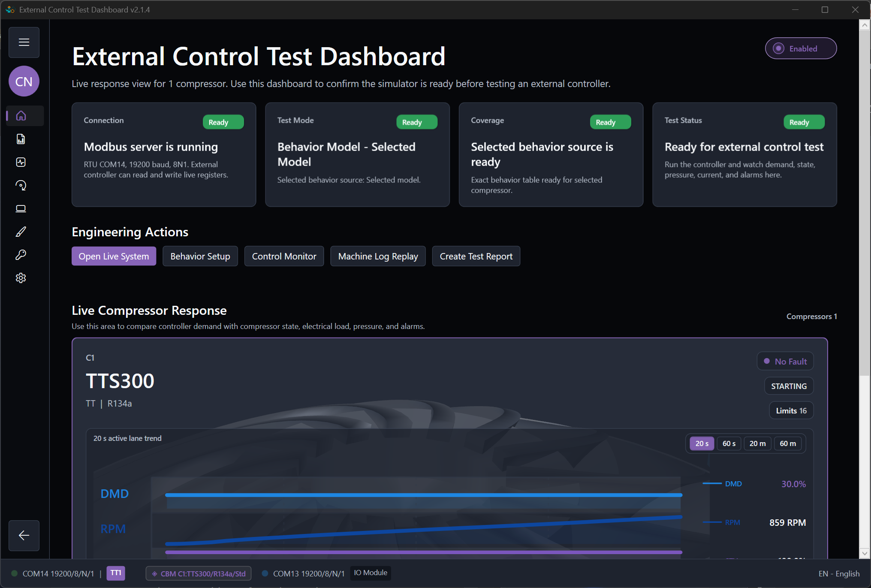Click 'Modbus server is running' heading
The height and width of the screenshot is (588, 871).
pos(151,147)
